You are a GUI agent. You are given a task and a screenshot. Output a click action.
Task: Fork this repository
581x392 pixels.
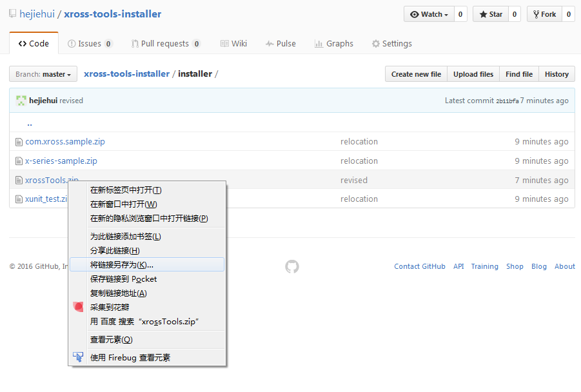coord(544,14)
